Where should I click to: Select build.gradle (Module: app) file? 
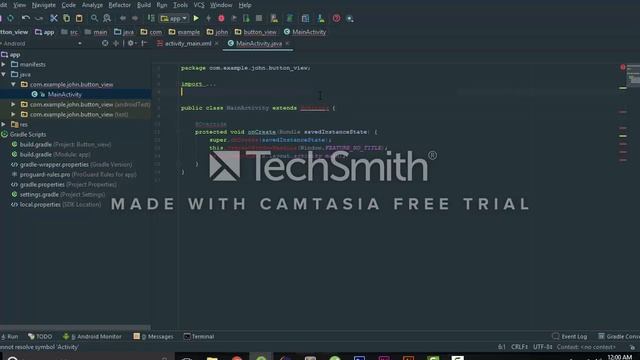[55, 154]
